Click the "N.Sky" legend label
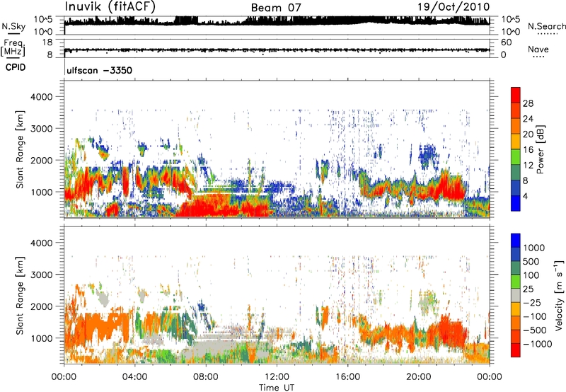566x392 pixels. point(13,26)
